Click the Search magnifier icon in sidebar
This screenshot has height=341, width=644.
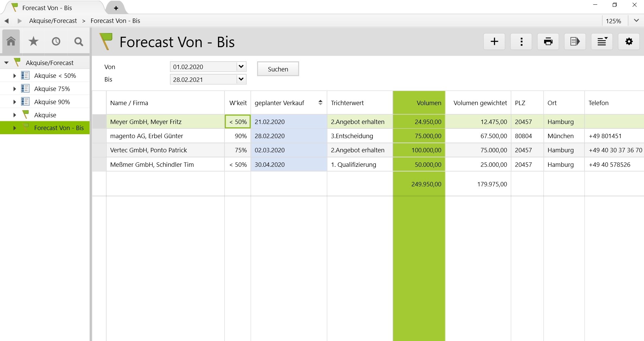(x=78, y=41)
